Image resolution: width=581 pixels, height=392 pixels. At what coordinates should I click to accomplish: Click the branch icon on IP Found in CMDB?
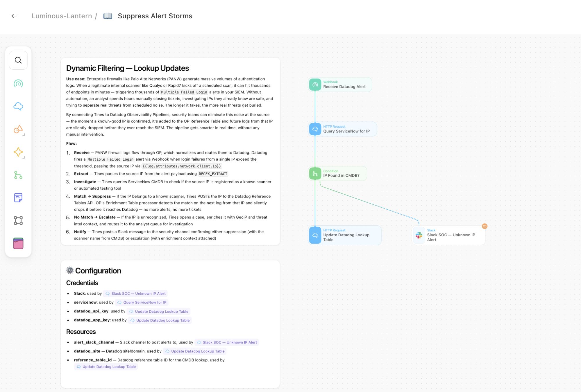[x=315, y=174]
